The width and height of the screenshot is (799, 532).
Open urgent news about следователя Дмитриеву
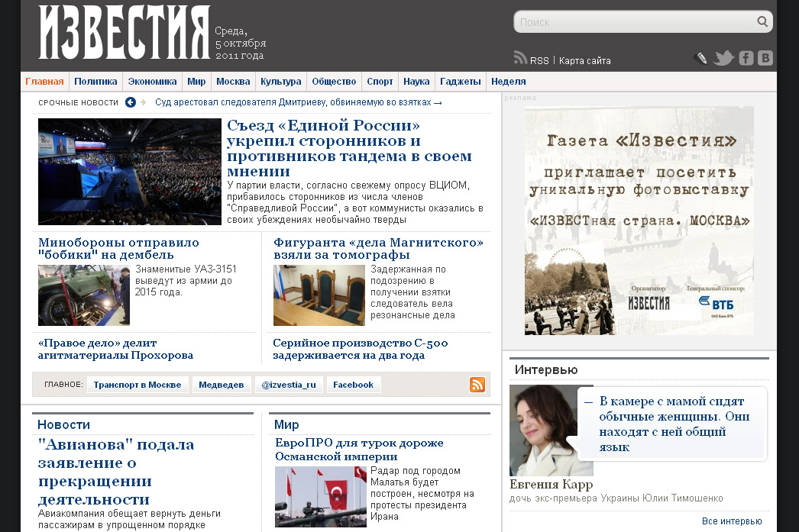(x=298, y=102)
